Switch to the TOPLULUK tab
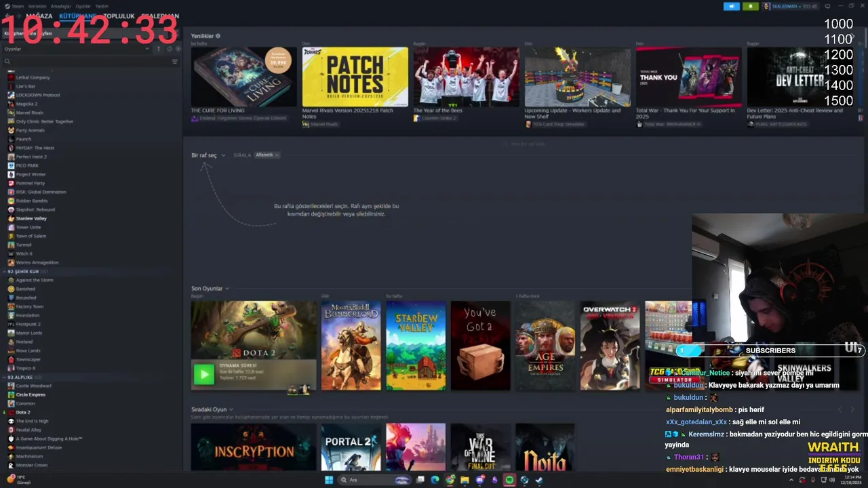Screen dimensions: 868x488 coord(119,16)
